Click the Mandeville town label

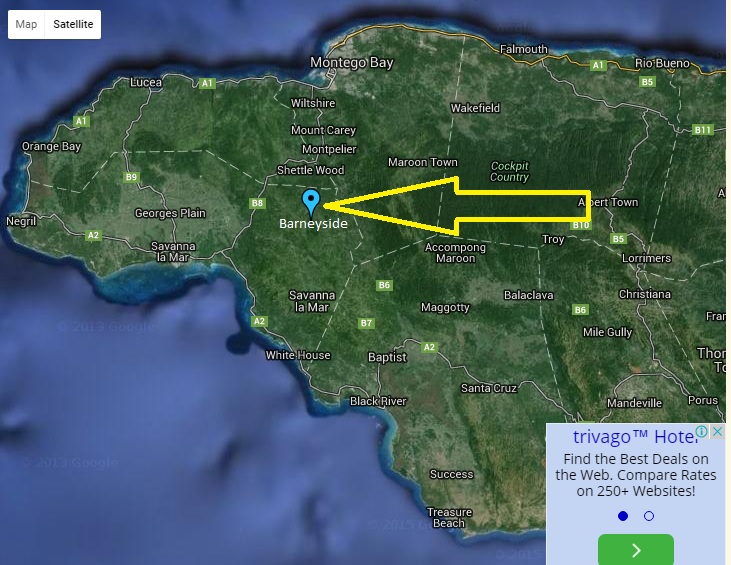coord(634,403)
